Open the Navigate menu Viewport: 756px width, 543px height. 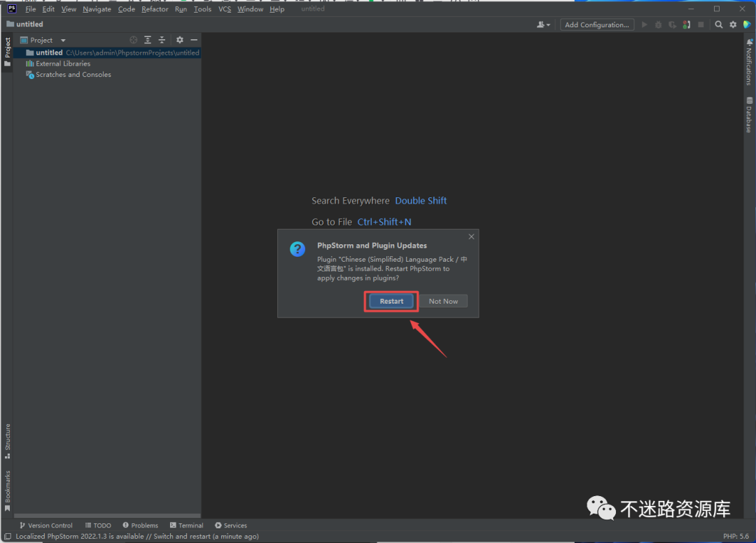coord(97,9)
